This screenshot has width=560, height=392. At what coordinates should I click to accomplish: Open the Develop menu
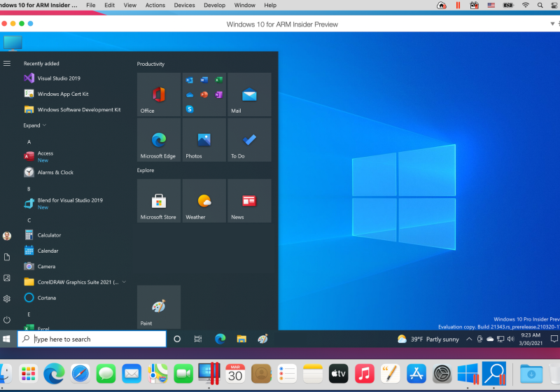click(214, 5)
